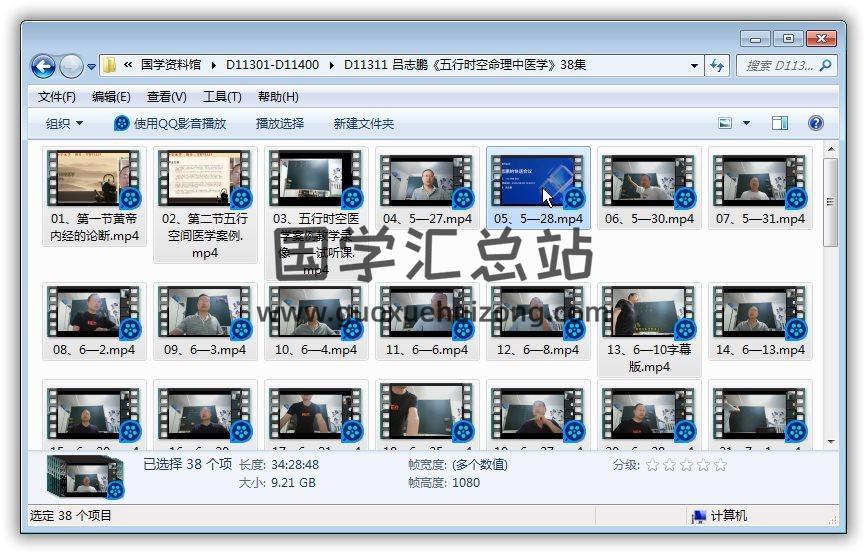This screenshot has width=867, height=554.
Task: Click the 计算机 icon in status bar
Action: pyautogui.click(x=699, y=516)
